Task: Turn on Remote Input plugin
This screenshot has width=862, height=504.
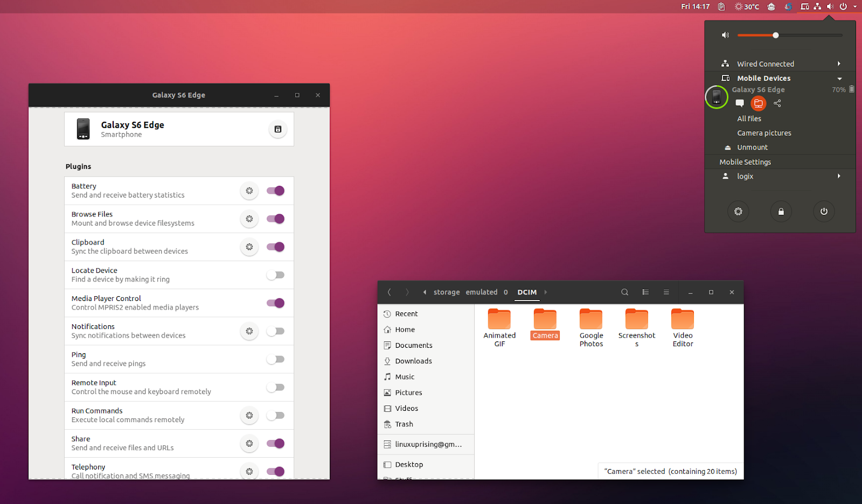Action: [275, 387]
